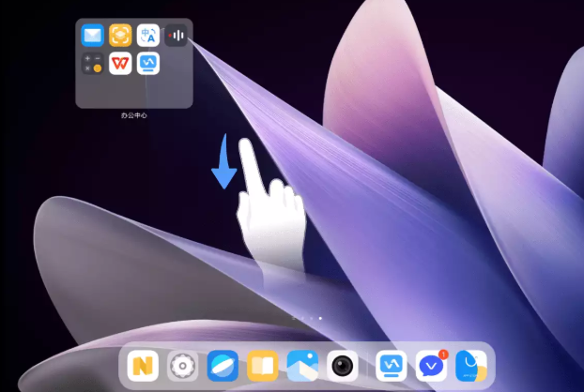Screen dimensions: 584x392
Task: Open the blue monitor app in the dock
Action: 392,366
